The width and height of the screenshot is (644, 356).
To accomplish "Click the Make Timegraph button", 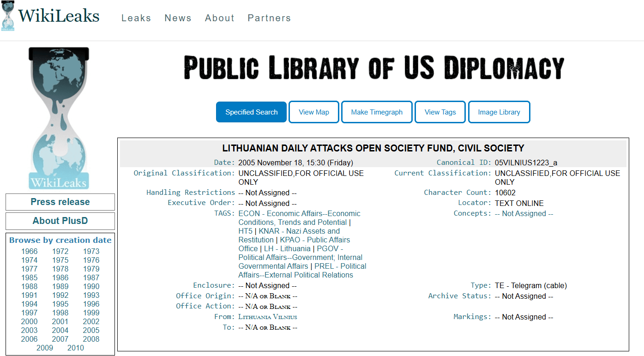I will [377, 112].
